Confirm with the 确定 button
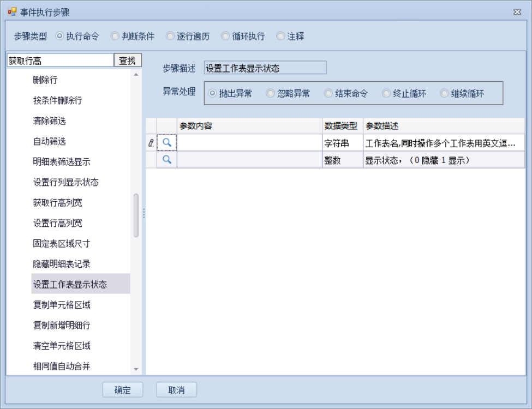Viewport: 532px width, 409px height. [123, 390]
